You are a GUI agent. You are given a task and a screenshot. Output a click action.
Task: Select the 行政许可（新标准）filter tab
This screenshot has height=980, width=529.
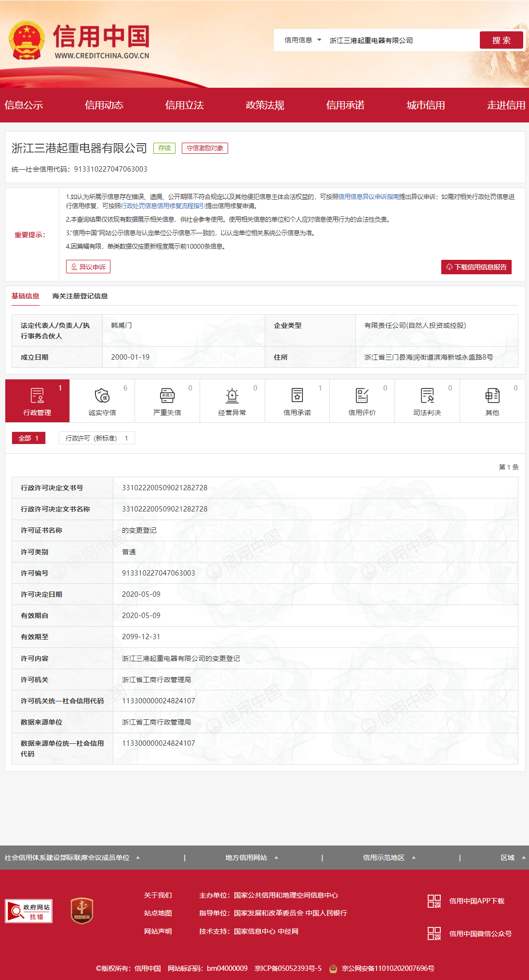[97, 438]
